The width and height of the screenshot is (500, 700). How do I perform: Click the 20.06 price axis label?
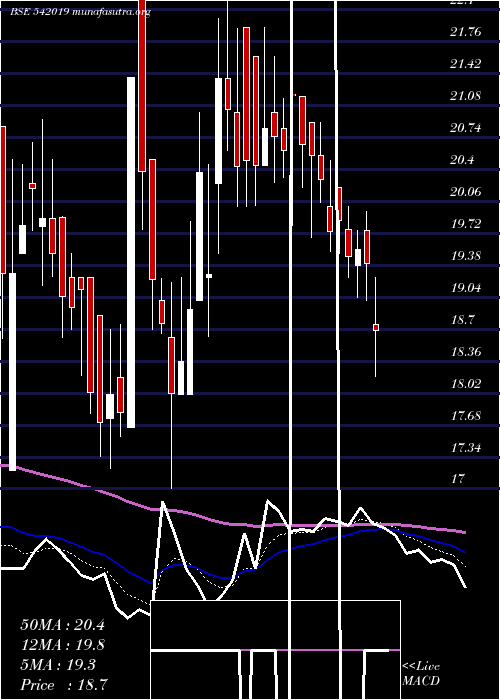click(x=466, y=192)
